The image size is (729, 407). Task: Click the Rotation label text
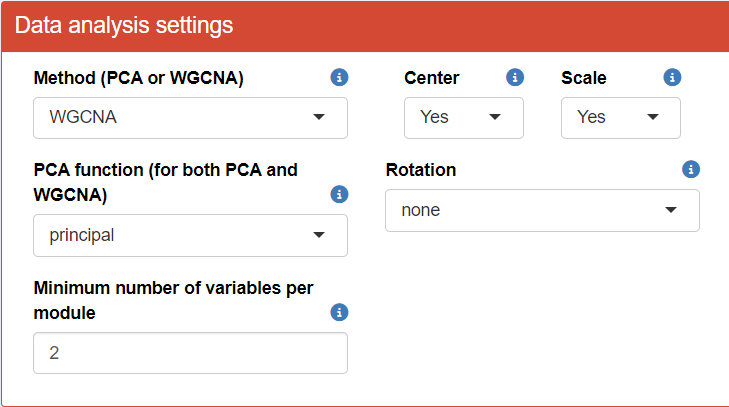[x=420, y=170]
